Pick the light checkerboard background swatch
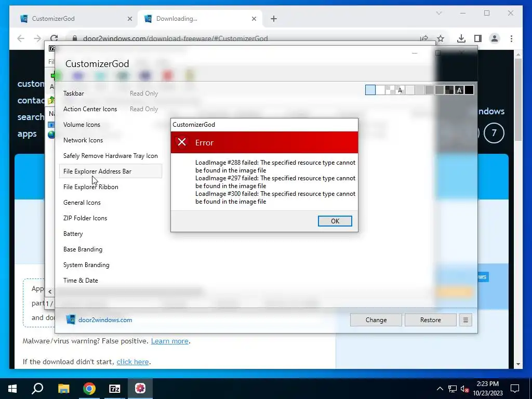 (390, 90)
